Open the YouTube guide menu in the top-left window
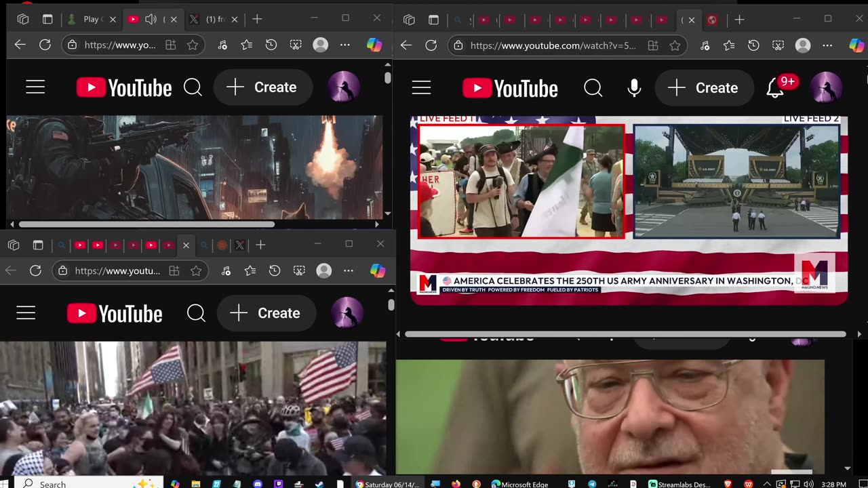This screenshot has width=868, height=488. click(35, 87)
